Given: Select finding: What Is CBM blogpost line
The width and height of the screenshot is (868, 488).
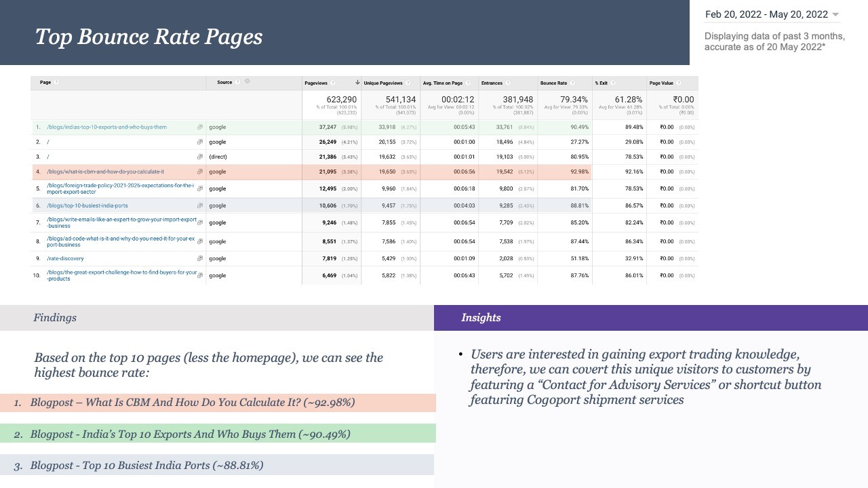Looking at the screenshot, I should point(218,403).
